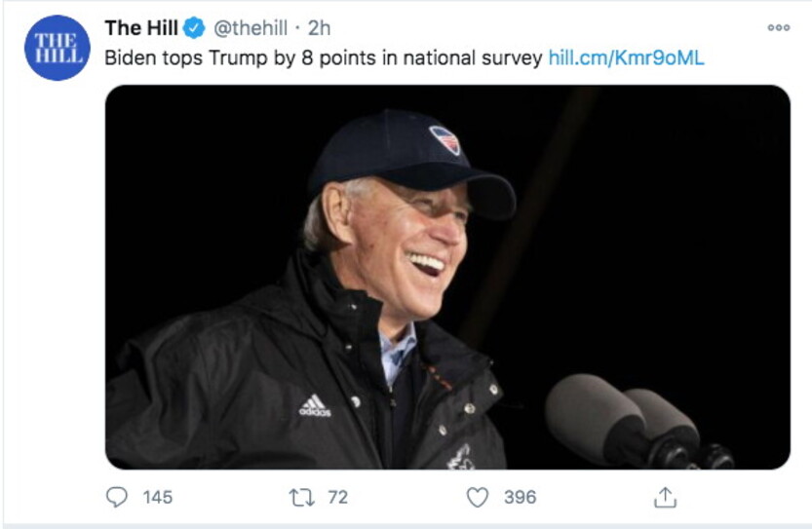Click the reply speech bubble icon

pos(116,497)
